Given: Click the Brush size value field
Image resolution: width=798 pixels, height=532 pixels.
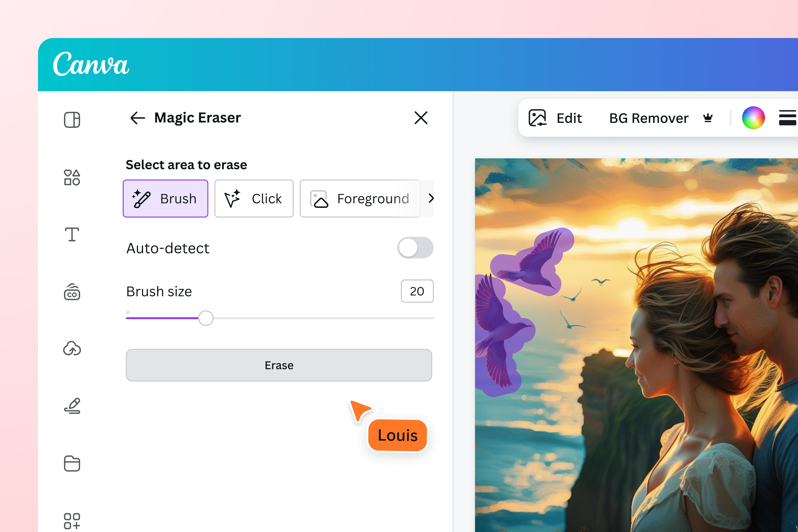Looking at the screenshot, I should [417, 291].
